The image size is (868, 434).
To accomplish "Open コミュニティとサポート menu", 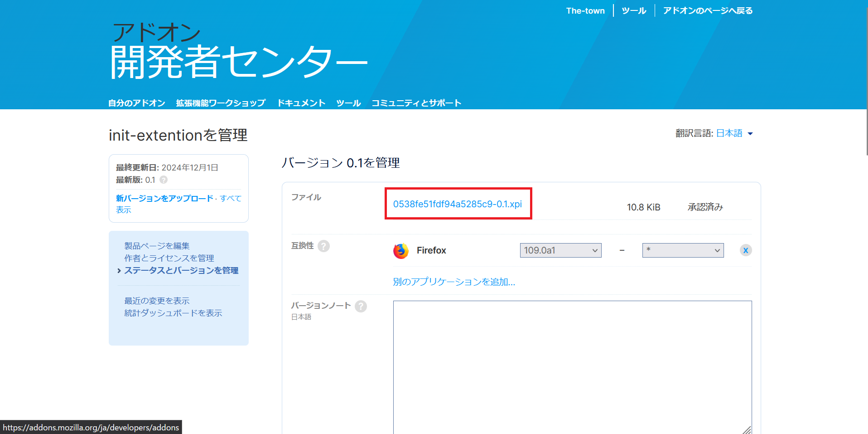I will (416, 103).
